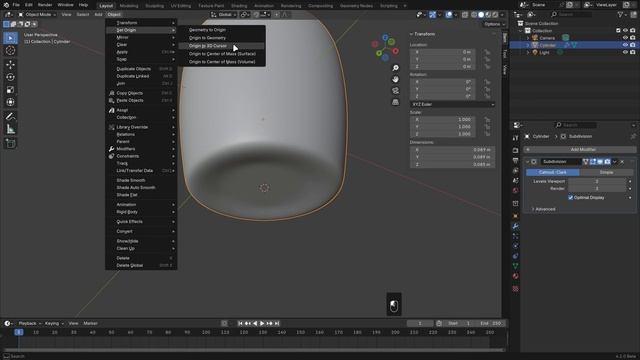Switch perspective/orthographic grid icon
This screenshot has width=640, height=360.
(x=395, y=102)
